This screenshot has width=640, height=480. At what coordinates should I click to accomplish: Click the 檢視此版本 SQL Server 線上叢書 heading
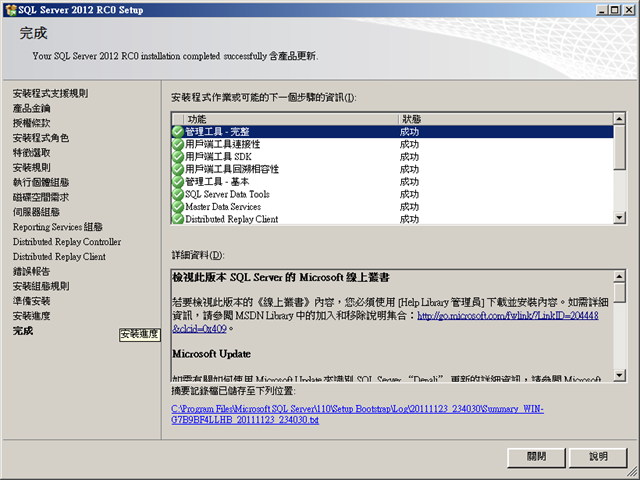coord(281,278)
